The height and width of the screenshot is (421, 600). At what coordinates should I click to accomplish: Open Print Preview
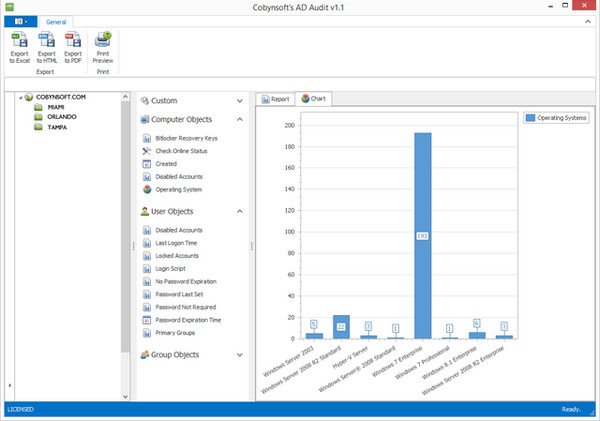[x=103, y=47]
